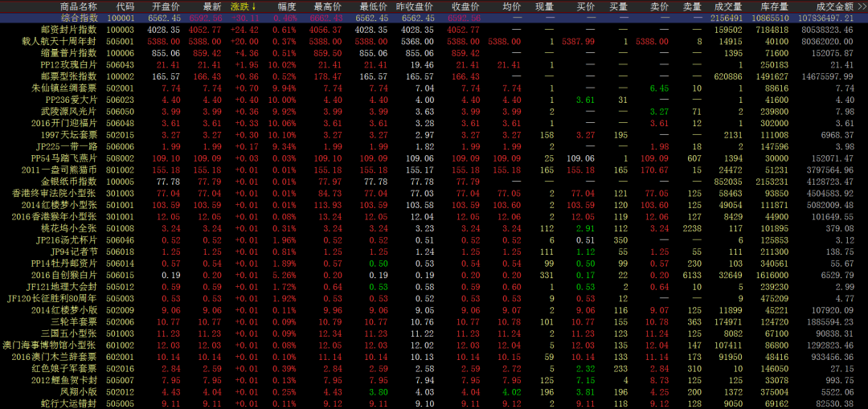Click the 卖价 column header

[659, 6]
